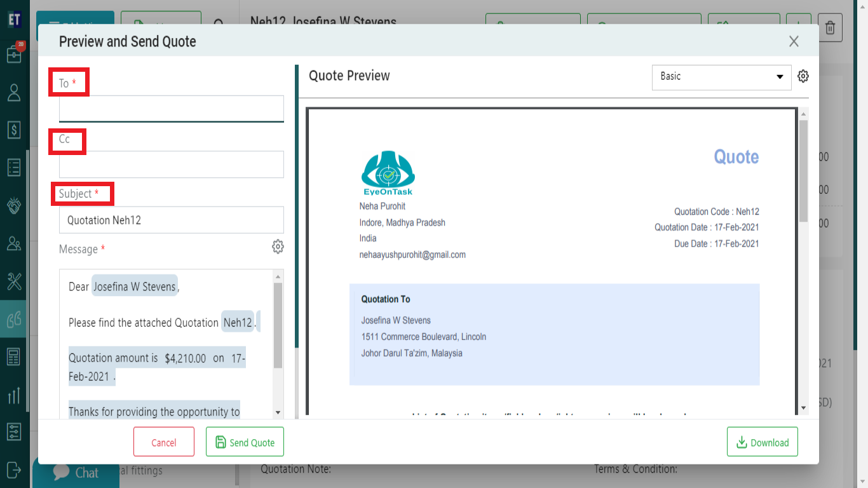Click the Cancel button

[164, 442]
